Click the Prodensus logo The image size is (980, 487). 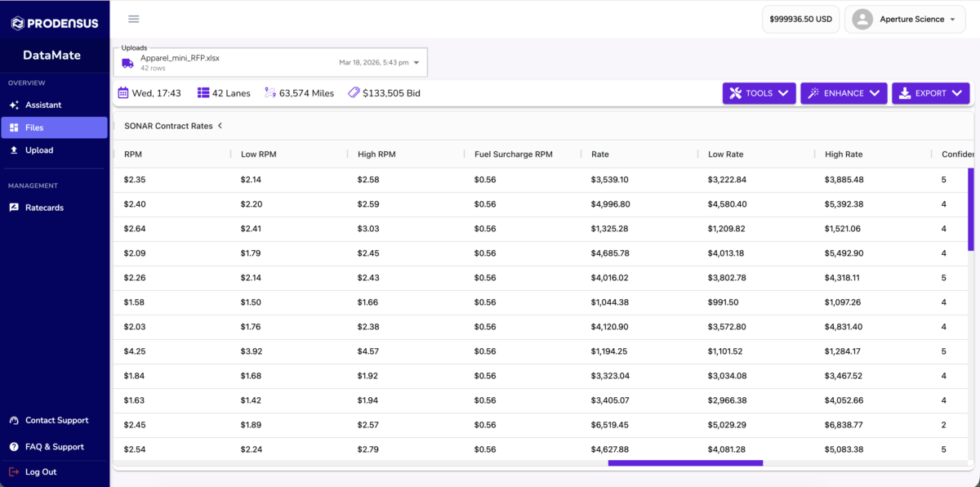[55, 24]
